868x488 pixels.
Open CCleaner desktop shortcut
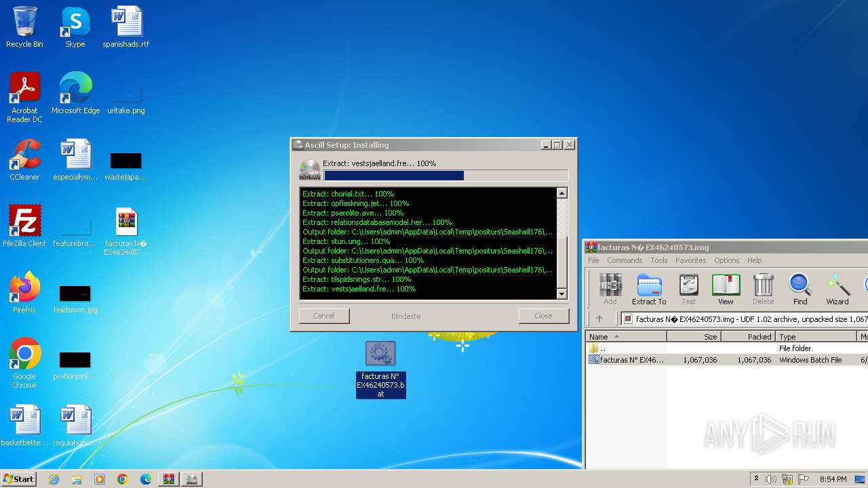point(24,160)
